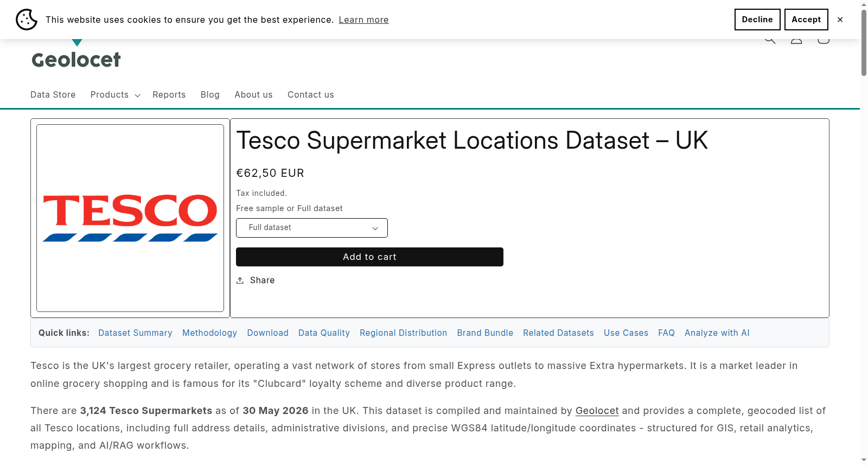Go to the Reports page

tap(169, 95)
